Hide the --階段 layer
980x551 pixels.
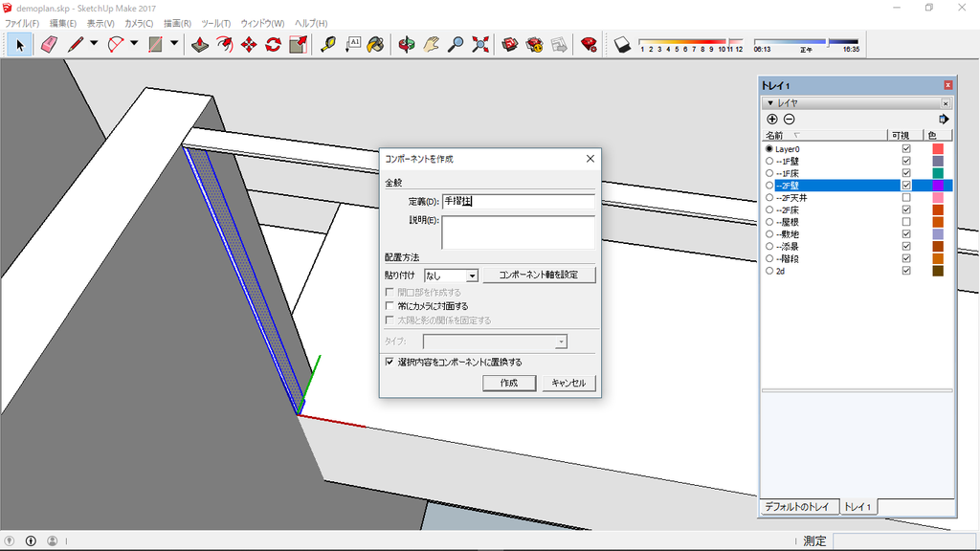[906, 258]
